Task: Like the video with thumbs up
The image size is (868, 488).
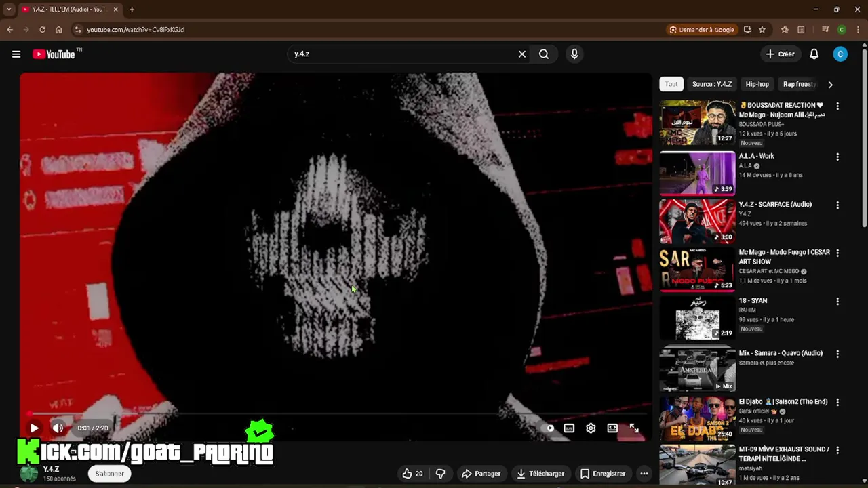Action: point(412,474)
